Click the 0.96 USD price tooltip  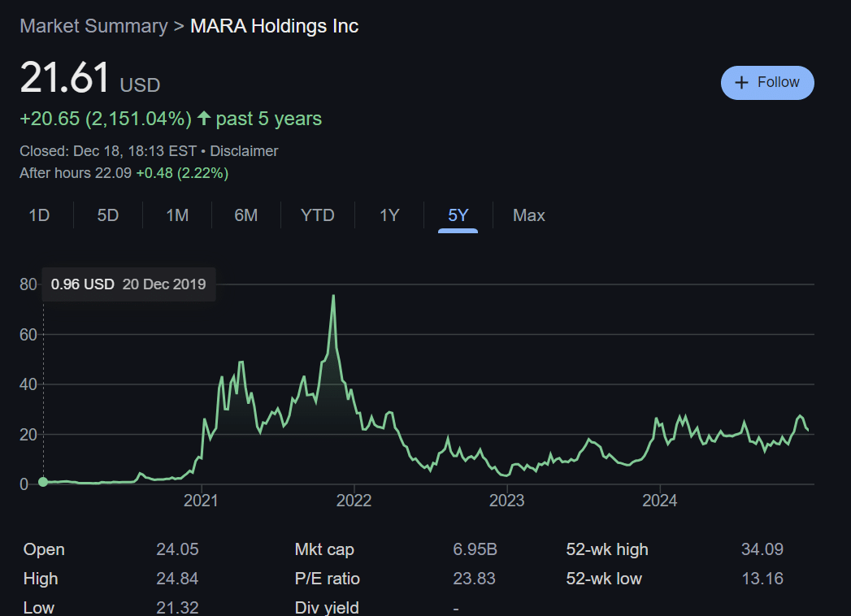82,284
